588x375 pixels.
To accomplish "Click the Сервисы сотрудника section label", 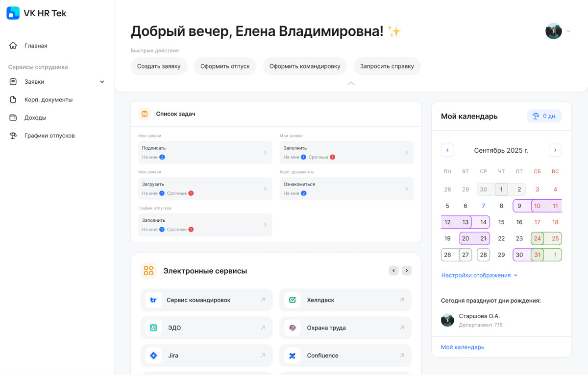I will coord(38,67).
